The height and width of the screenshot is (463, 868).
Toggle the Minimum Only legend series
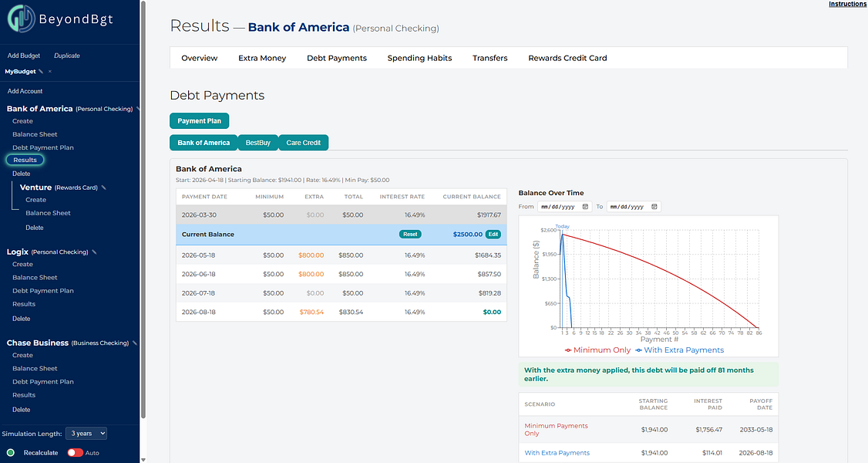point(598,350)
